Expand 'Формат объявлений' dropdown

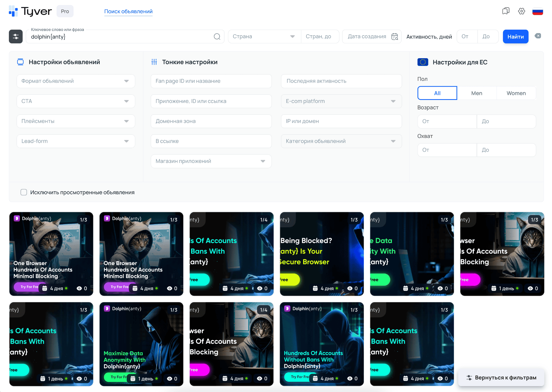tap(76, 81)
